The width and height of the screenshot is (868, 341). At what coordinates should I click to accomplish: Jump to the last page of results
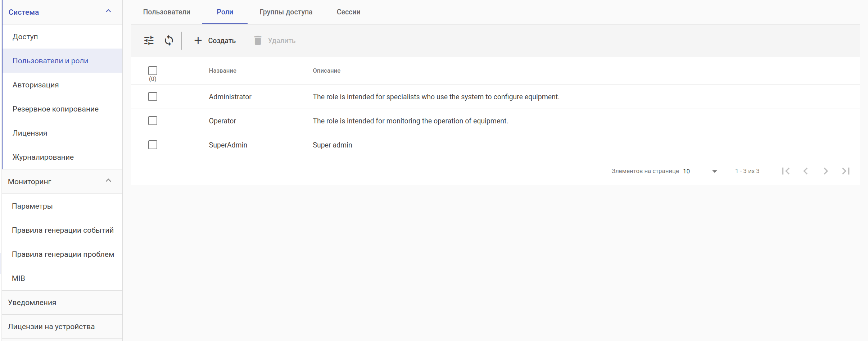pyautogui.click(x=846, y=171)
